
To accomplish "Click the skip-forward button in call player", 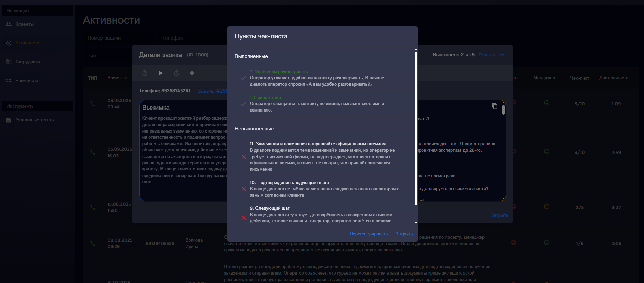I will (176, 73).
